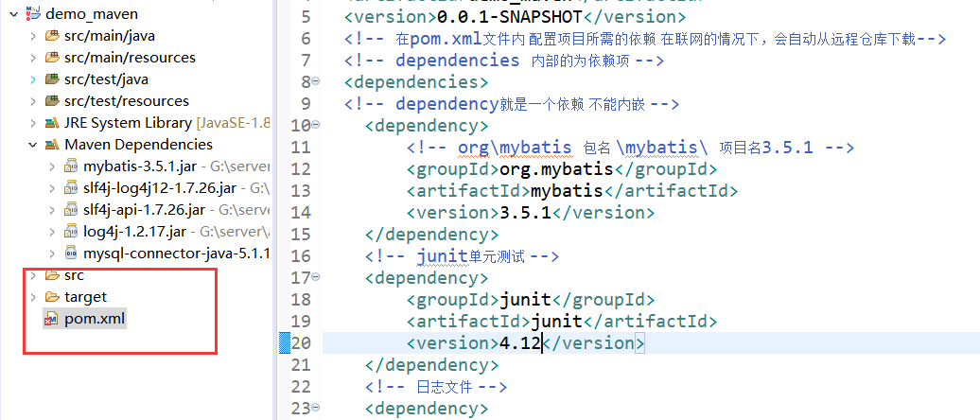Click the mysql-connector-java jar icon
The width and height of the screenshot is (980, 420).
point(71,254)
